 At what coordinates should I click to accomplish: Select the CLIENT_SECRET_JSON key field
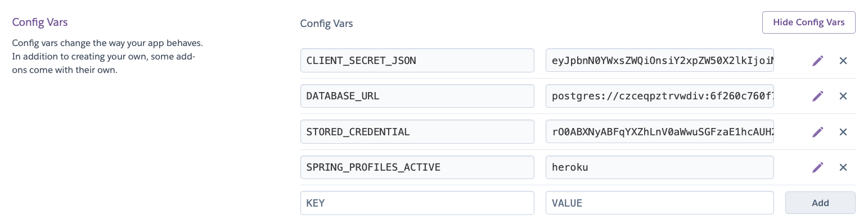click(x=417, y=60)
